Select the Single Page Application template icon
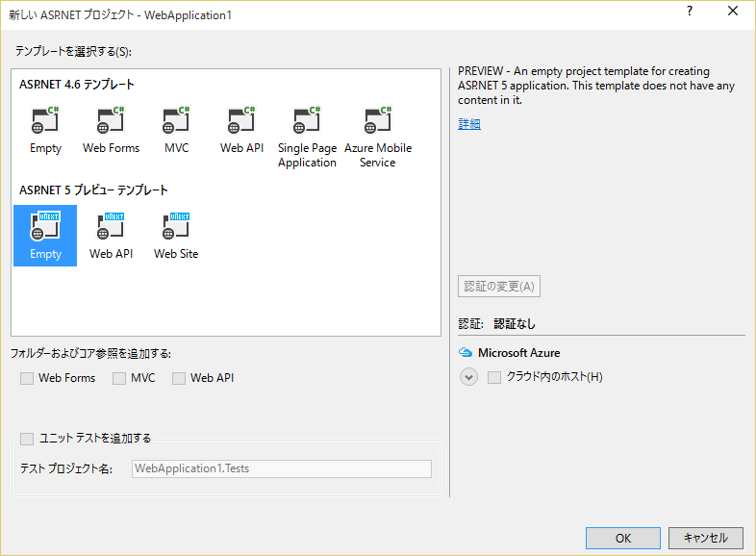This screenshot has height=556, width=756. coord(307,120)
